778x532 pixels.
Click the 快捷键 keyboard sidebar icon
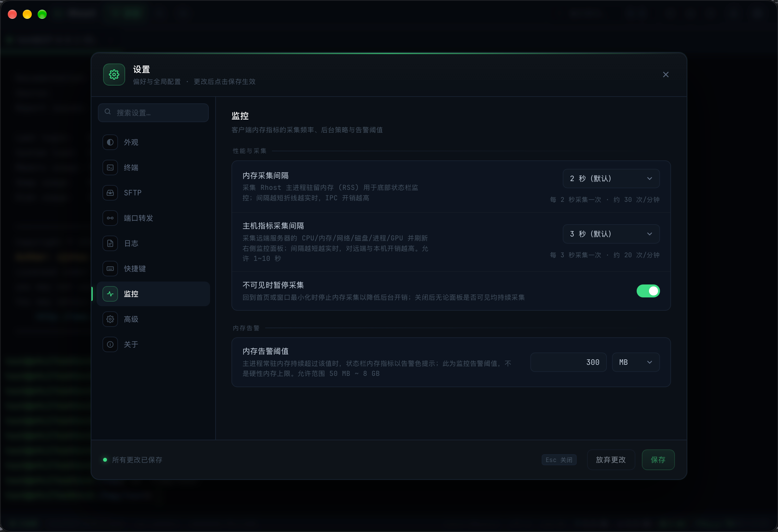point(110,269)
